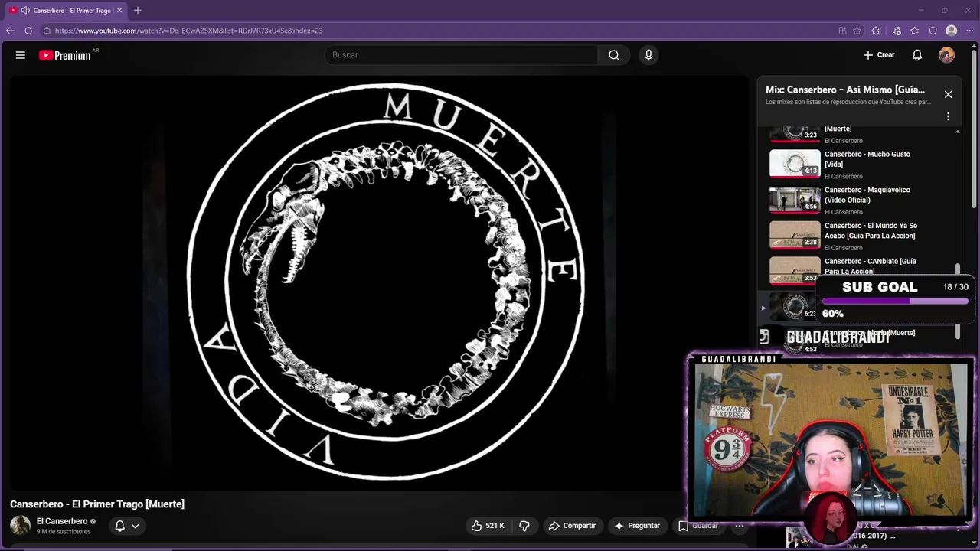Open YouTube notifications bell
Image resolution: width=980 pixels, height=551 pixels.
tap(917, 55)
